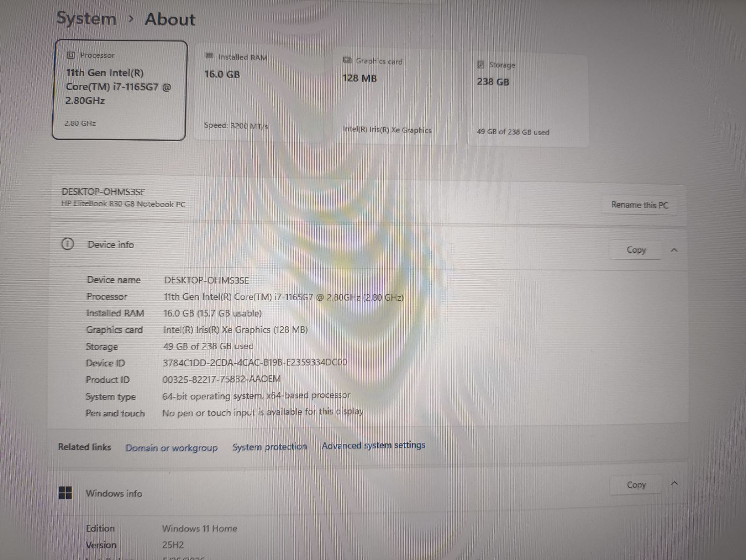Click the Product ID label
This screenshot has width=746, height=560.
click(108, 380)
